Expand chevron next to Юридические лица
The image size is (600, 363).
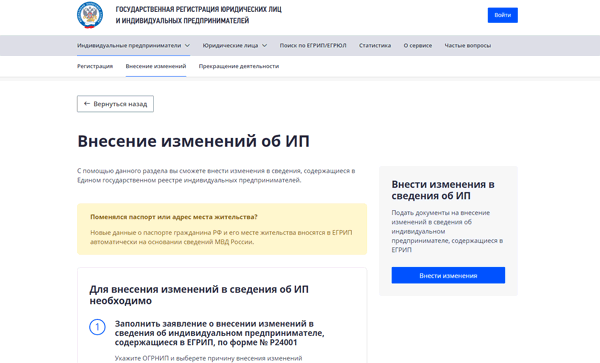click(264, 46)
